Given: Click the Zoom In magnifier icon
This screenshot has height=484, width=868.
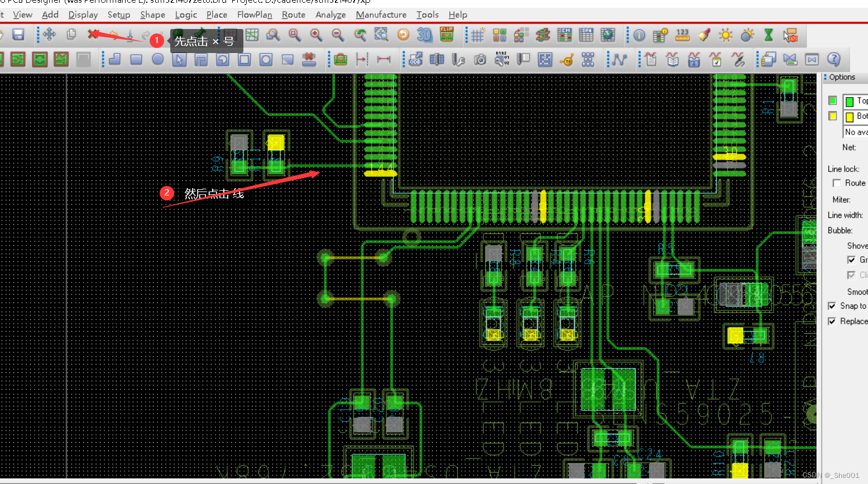Looking at the screenshot, I should pos(316,35).
